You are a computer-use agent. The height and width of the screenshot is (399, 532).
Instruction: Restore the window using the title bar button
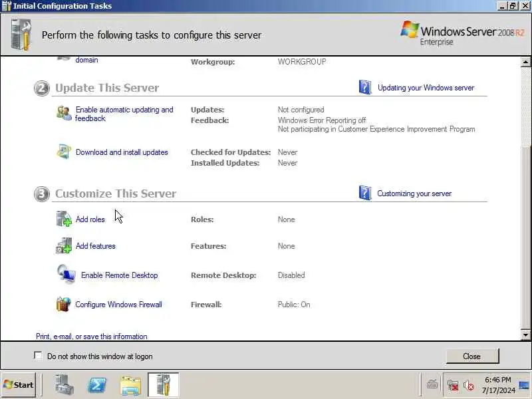pyautogui.click(x=513, y=6)
